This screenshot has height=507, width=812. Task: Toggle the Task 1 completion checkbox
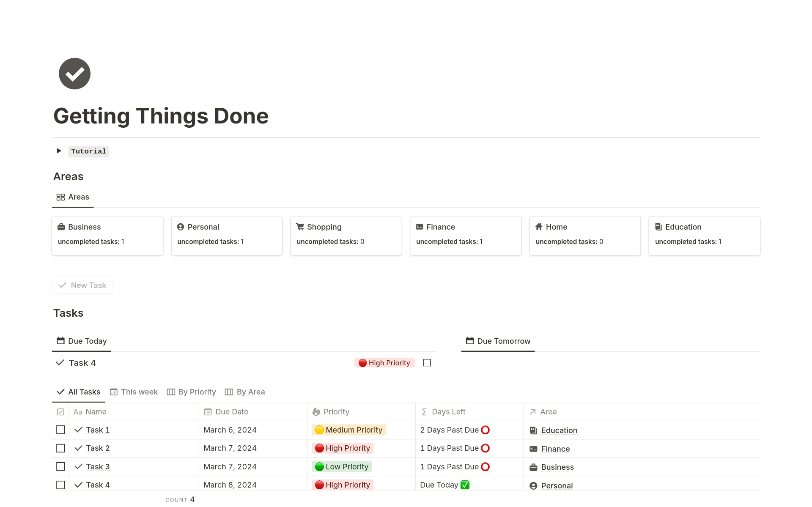pyautogui.click(x=60, y=429)
